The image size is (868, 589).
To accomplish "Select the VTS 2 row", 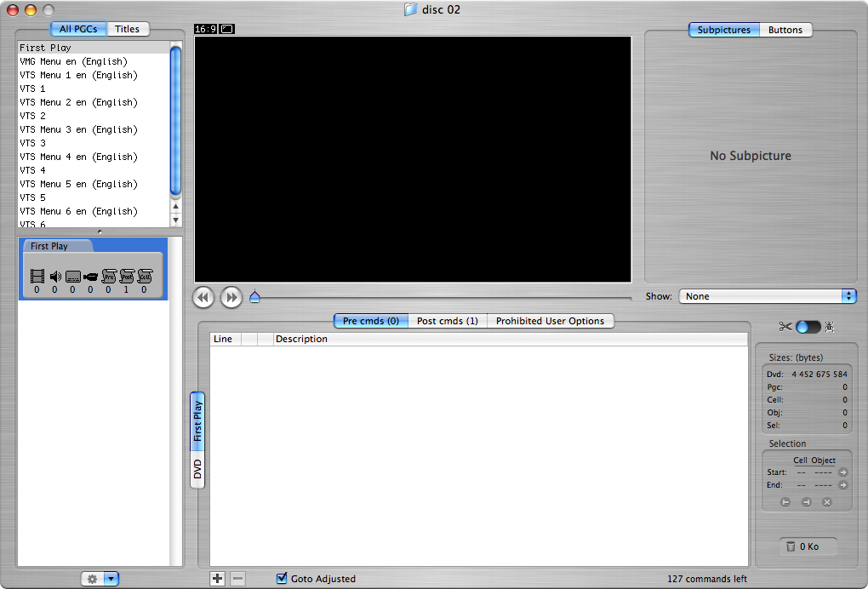I will coord(94,116).
